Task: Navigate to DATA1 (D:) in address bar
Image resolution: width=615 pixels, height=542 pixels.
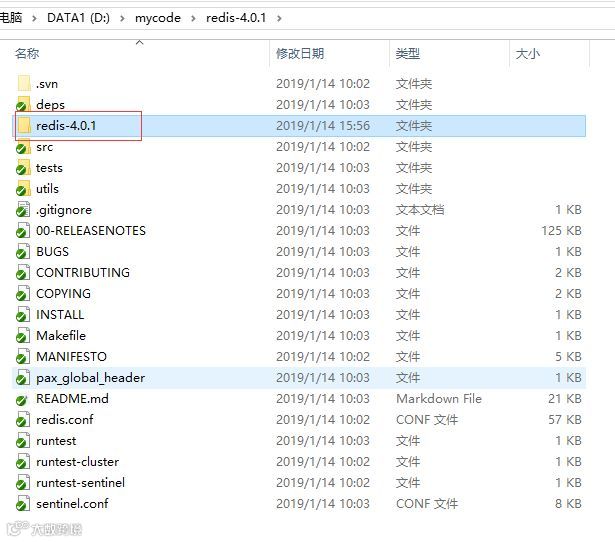Action: click(x=78, y=18)
